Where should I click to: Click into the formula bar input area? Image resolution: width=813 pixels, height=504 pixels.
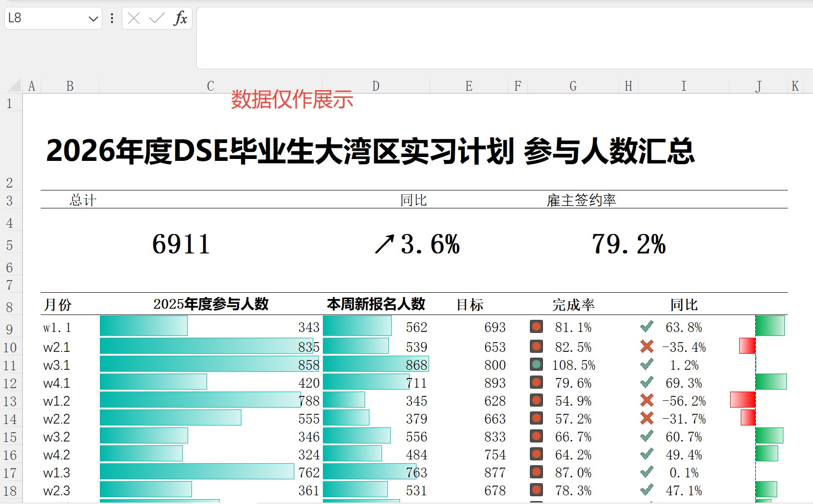pyautogui.click(x=504, y=38)
